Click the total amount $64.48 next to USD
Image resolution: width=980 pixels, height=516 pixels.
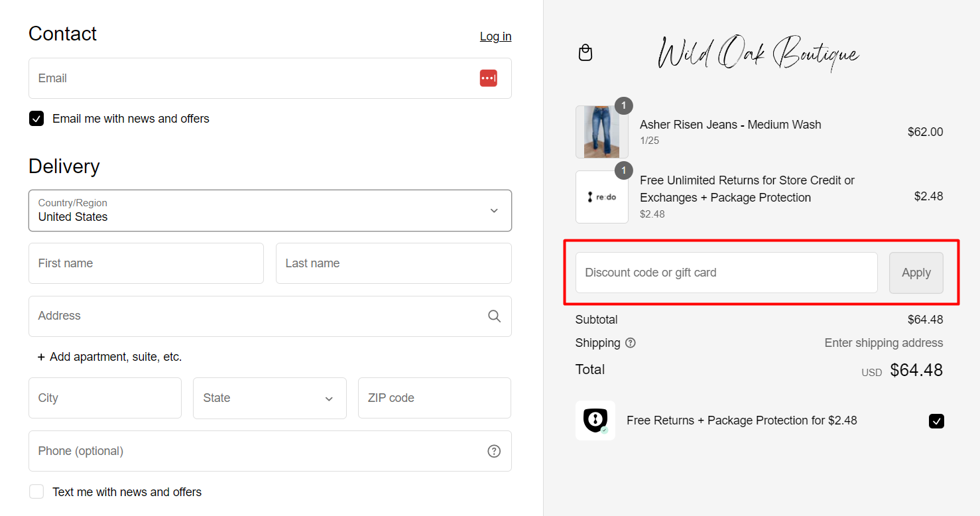tap(916, 370)
